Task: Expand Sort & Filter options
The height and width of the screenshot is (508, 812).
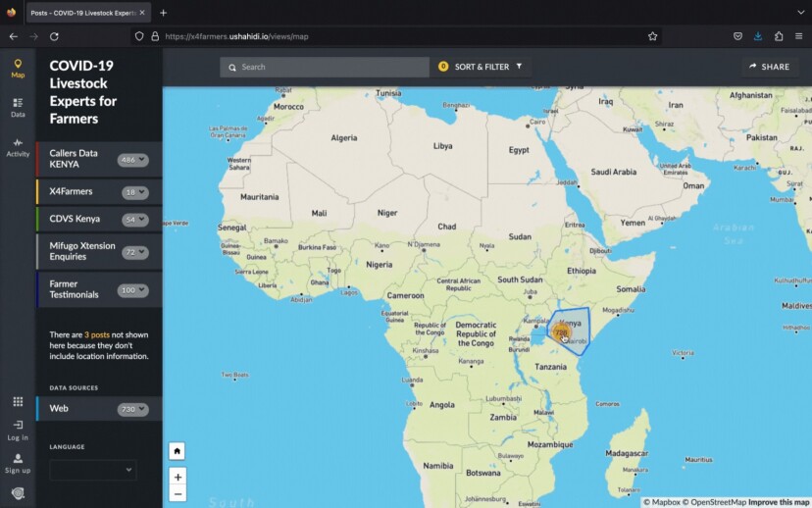Action: coord(482,67)
